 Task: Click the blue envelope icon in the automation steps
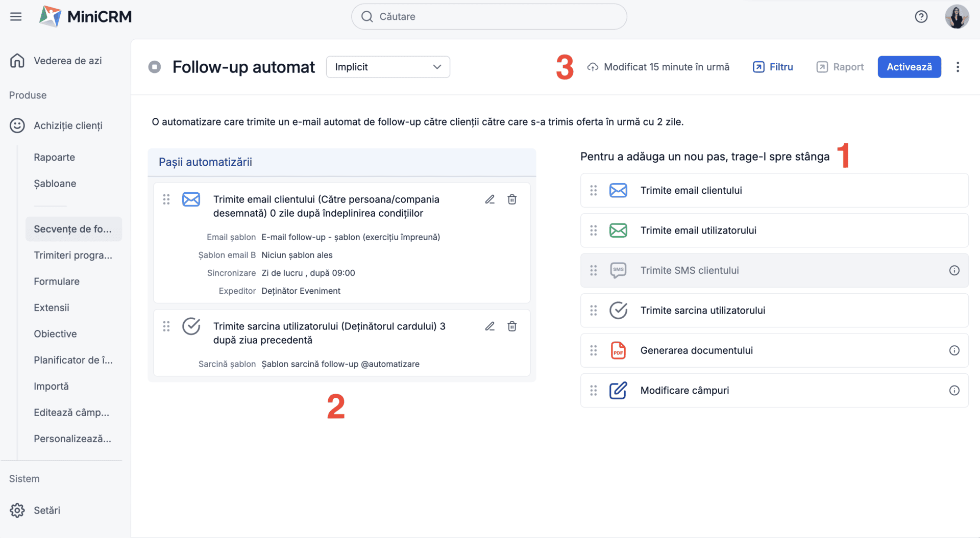191,199
